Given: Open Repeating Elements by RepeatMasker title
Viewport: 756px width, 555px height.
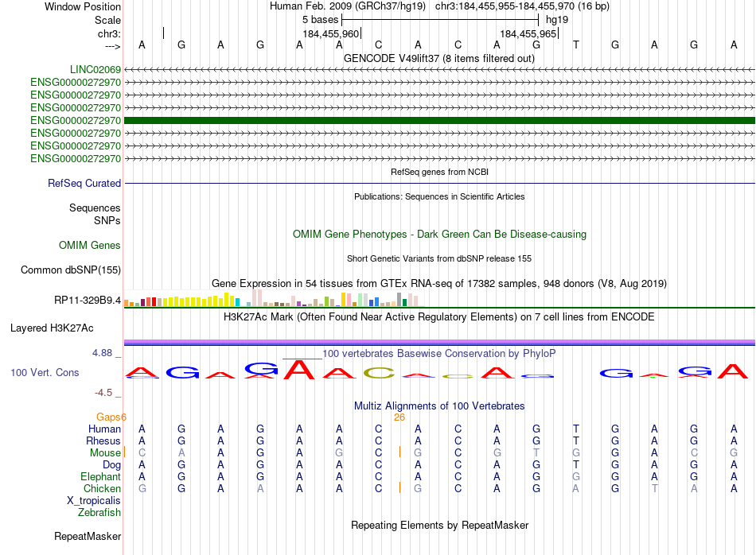Looking at the screenshot, I should (x=439, y=525).
